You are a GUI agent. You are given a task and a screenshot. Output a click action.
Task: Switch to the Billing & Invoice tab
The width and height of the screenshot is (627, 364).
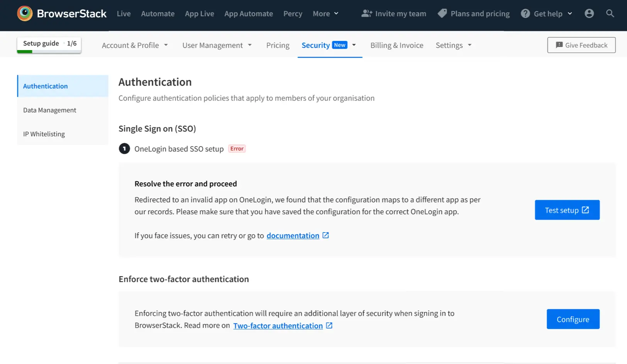pyautogui.click(x=397, y=45)
